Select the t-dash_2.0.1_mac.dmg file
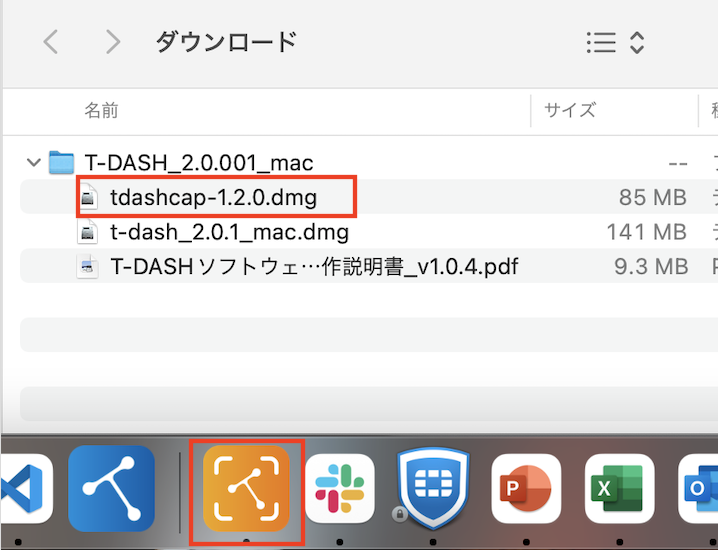The height and width of the screenshot is (550, 718). coord(229,232)
